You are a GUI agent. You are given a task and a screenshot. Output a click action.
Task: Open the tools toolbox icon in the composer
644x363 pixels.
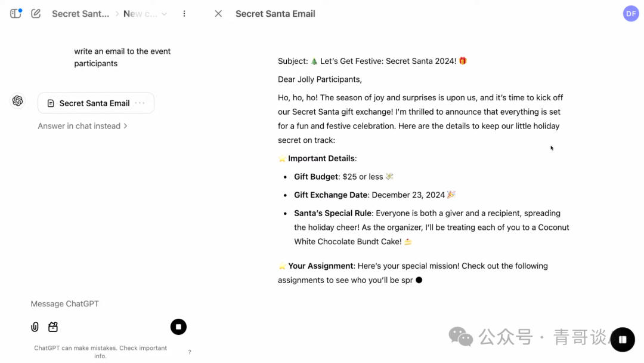point(53,327)
